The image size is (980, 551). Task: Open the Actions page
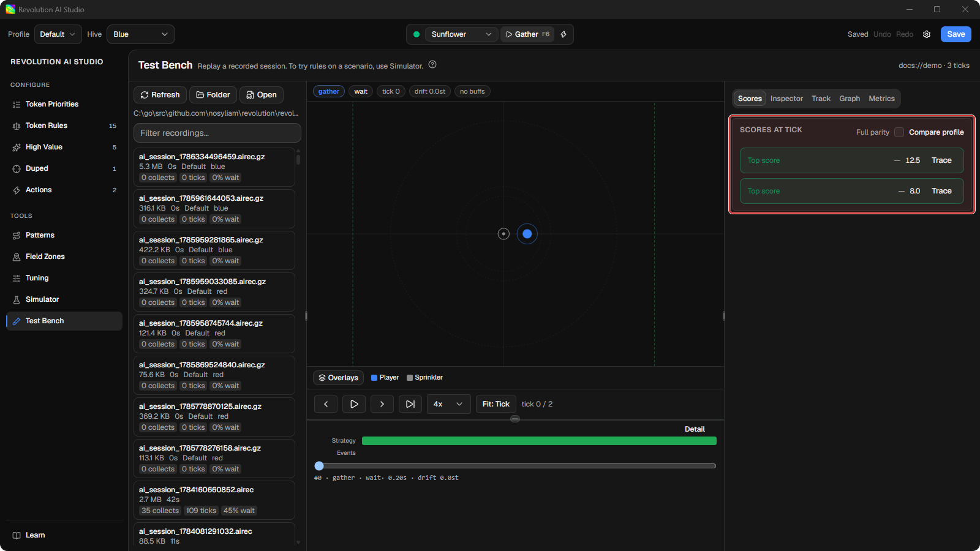(x=64, y=190)
